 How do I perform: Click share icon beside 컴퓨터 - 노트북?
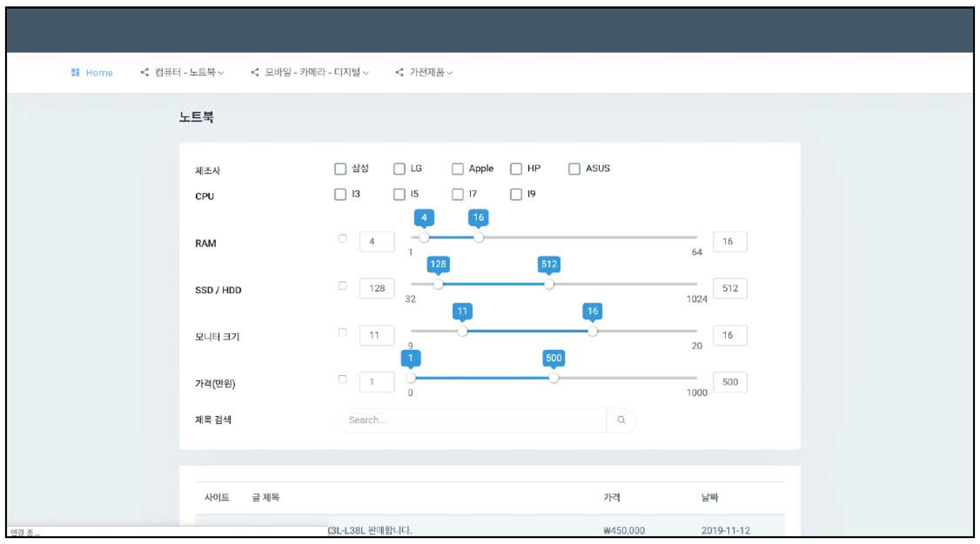tap(145, 72)
